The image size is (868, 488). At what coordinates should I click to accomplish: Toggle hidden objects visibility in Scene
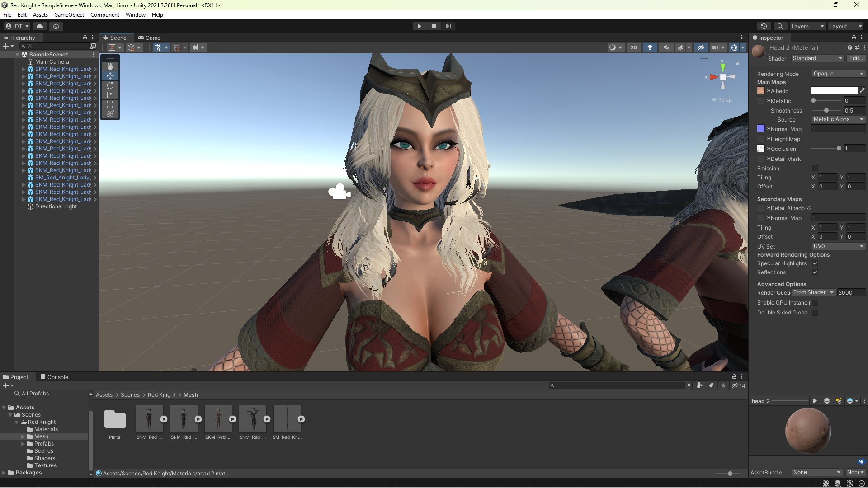click(x=701, y=47)
